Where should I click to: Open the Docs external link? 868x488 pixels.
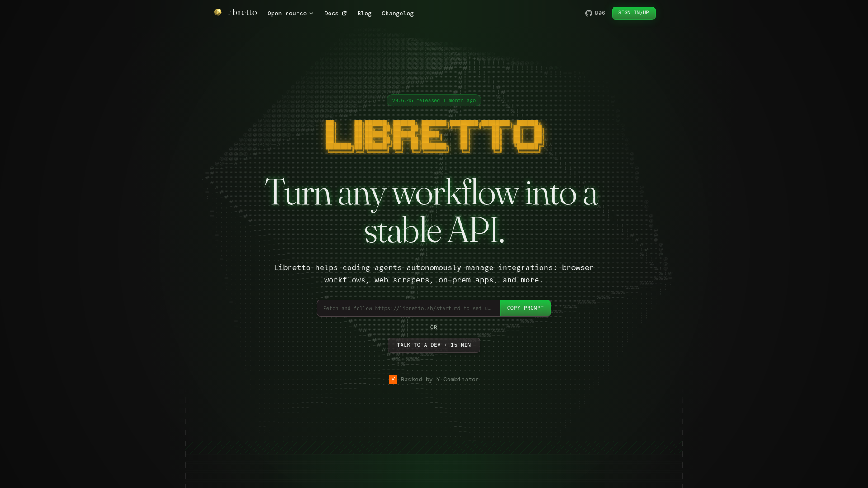point(335,14)
